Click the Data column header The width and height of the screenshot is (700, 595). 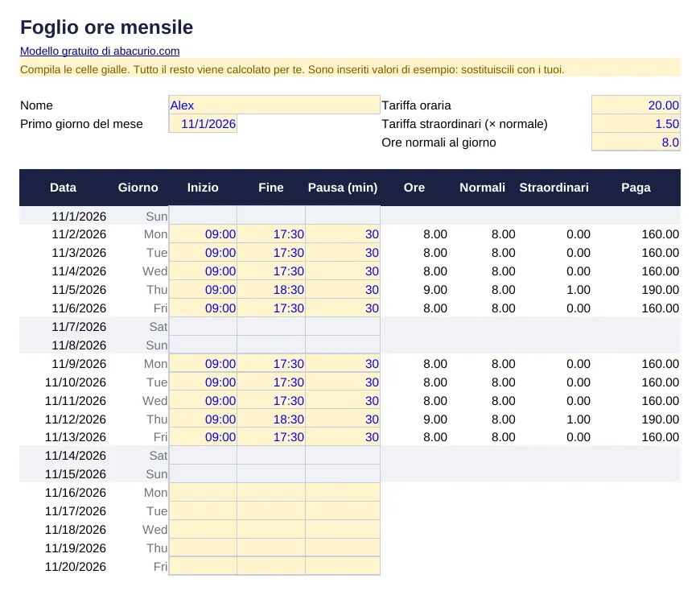point(63,187)
